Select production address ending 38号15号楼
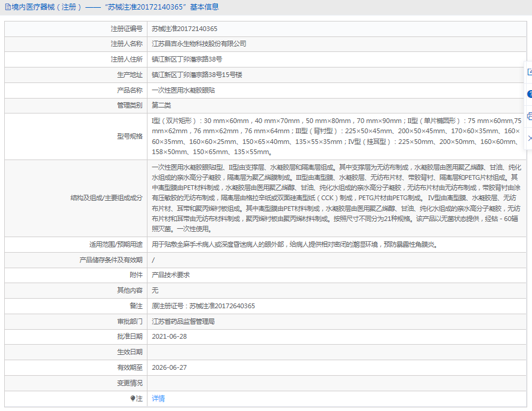Image resolution: width=532 pixels, height=411 pixels. tap(197, 75)
